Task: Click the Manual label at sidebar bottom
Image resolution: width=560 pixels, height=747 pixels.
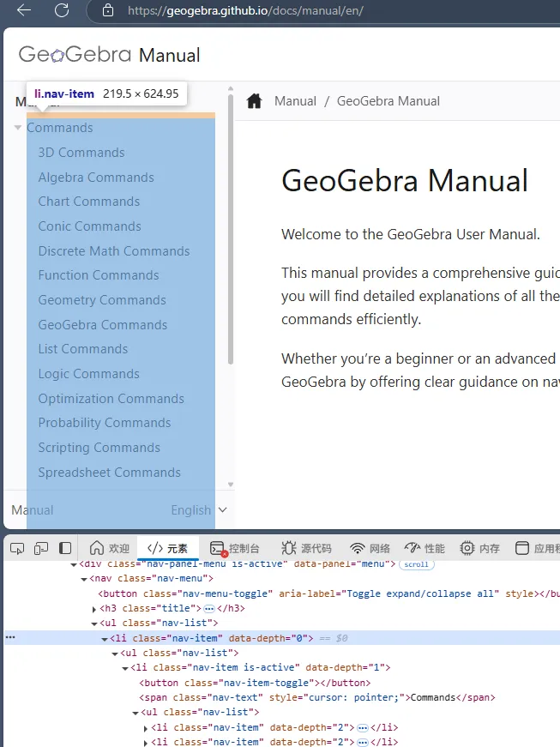Action: (33, 510)
